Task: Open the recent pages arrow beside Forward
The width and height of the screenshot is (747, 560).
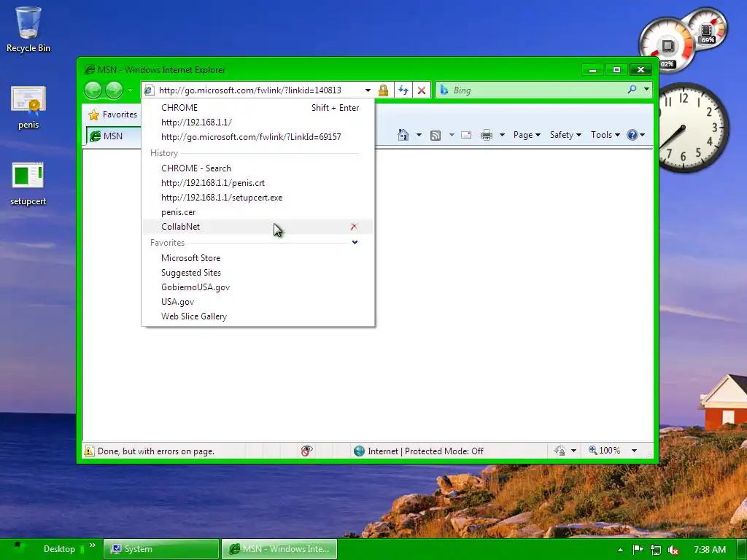Action: [130, 90]
